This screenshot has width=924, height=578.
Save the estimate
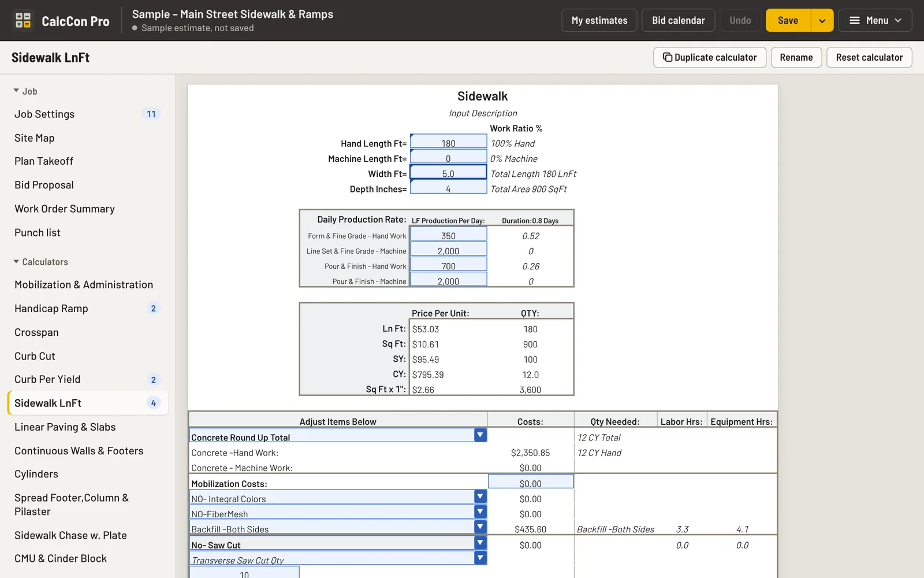click(788, 21)
